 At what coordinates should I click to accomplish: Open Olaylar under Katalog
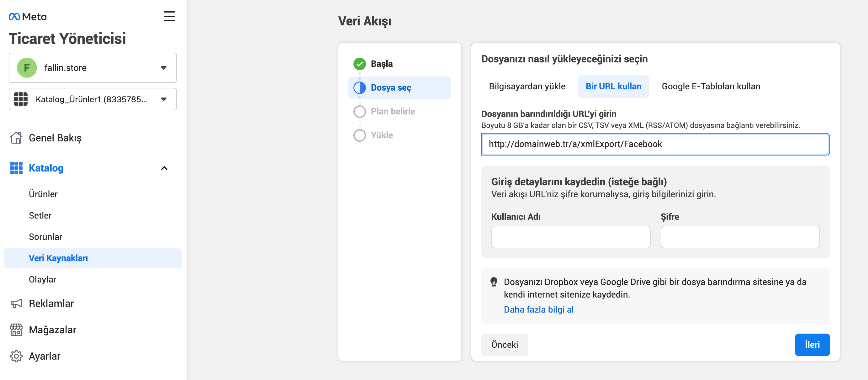coord(42,279)
